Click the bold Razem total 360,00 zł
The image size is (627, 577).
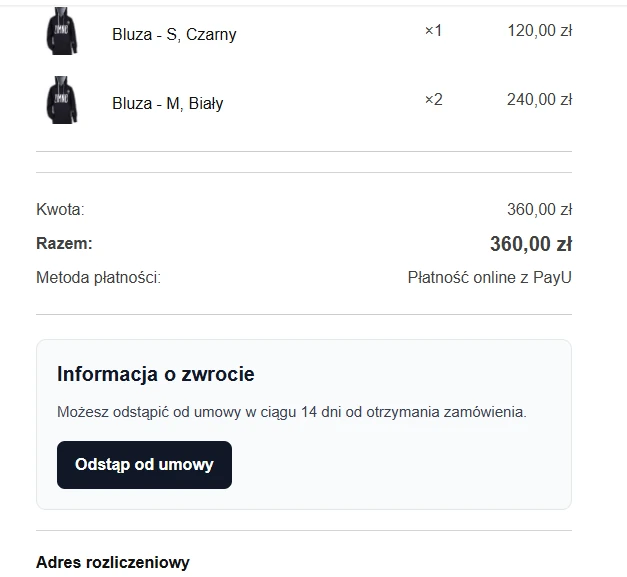(x=530, y=244)
